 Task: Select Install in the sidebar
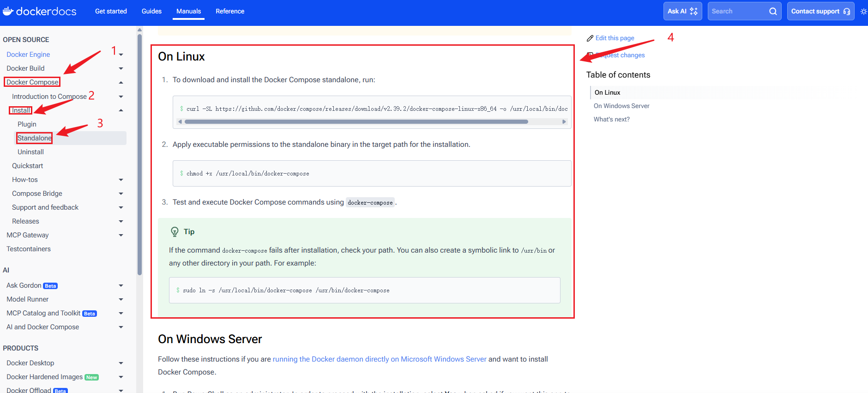21,110
